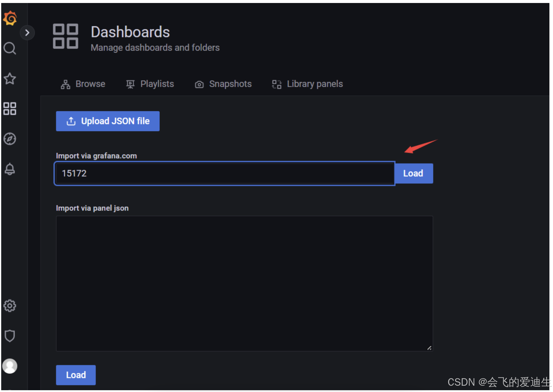
Task: Focus the grafana.com ID input field
Action: pos(224,174)
